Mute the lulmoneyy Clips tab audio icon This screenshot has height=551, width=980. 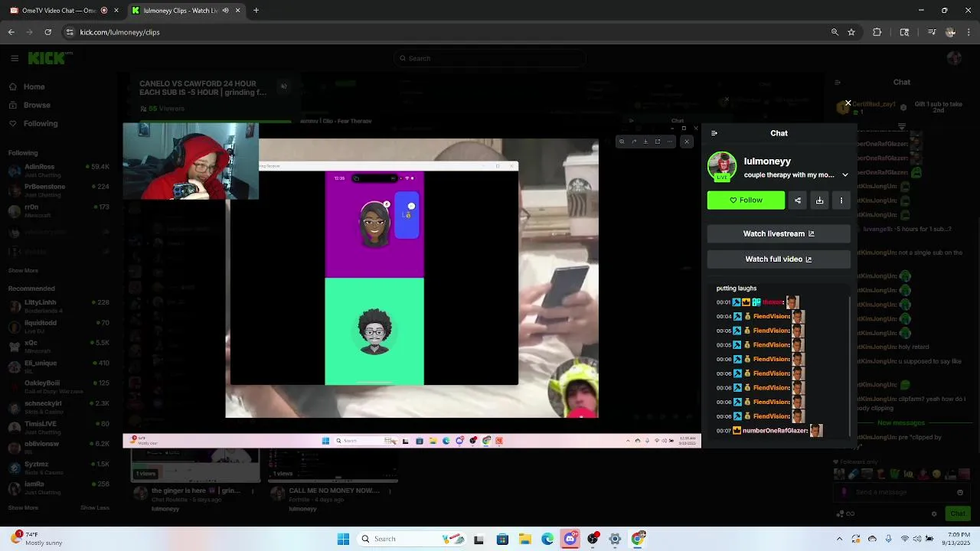225,11
